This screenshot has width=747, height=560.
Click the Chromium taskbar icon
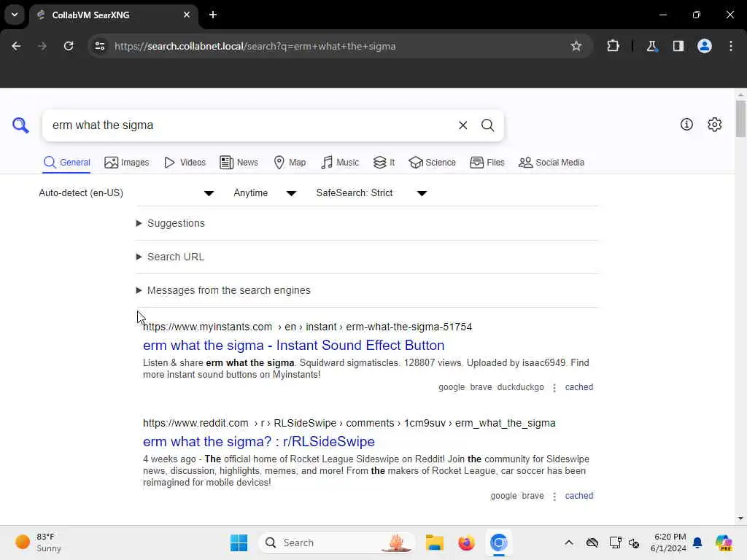(x=498, y=542)
